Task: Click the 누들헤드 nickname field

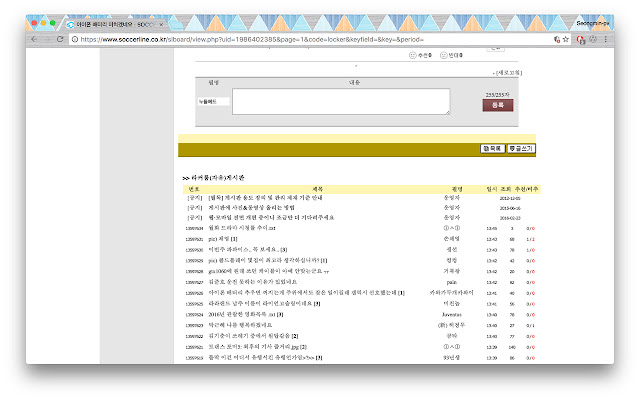Action: coord(213,102)
